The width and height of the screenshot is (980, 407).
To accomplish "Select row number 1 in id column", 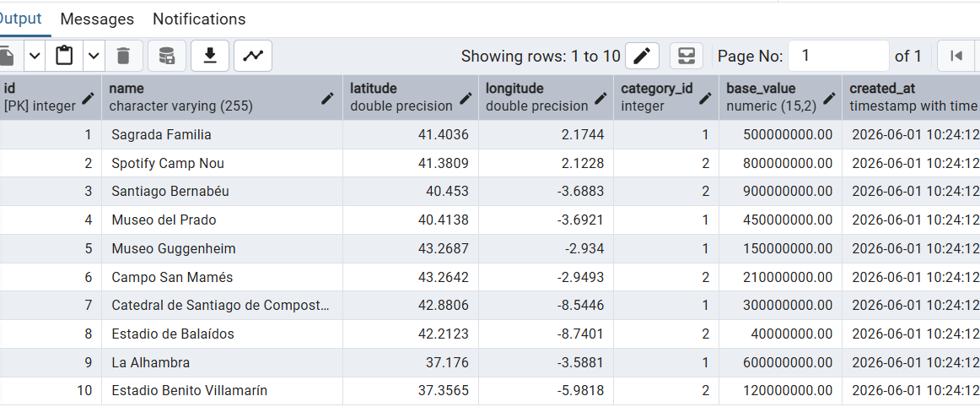I will (51, 134).
